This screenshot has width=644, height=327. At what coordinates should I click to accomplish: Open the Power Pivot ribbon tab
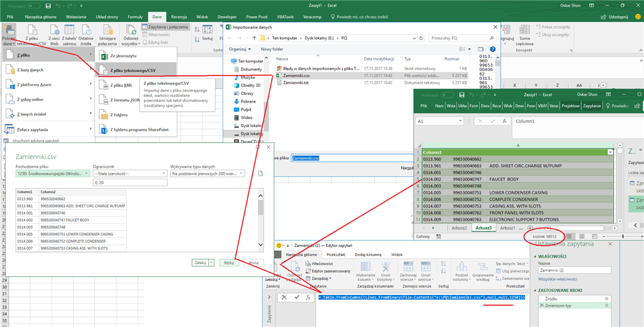(x=257, y=17)
